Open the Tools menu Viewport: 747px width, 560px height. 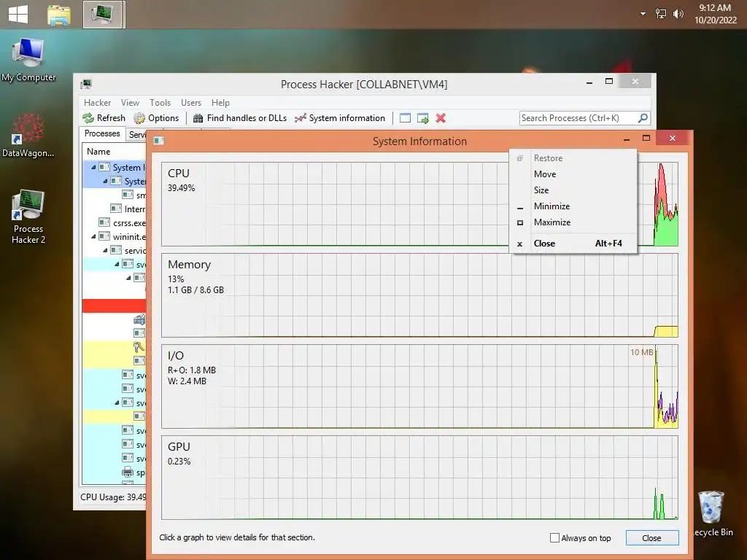pos(160,102)
